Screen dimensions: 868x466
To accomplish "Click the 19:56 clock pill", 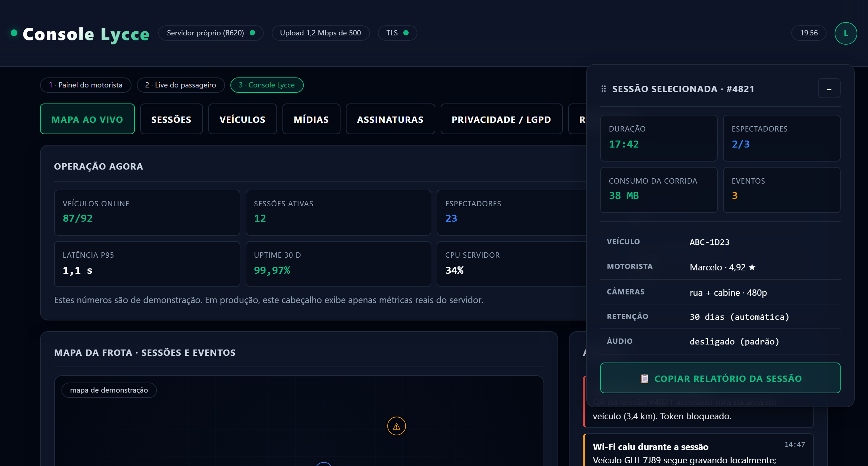I will [809, 33].
